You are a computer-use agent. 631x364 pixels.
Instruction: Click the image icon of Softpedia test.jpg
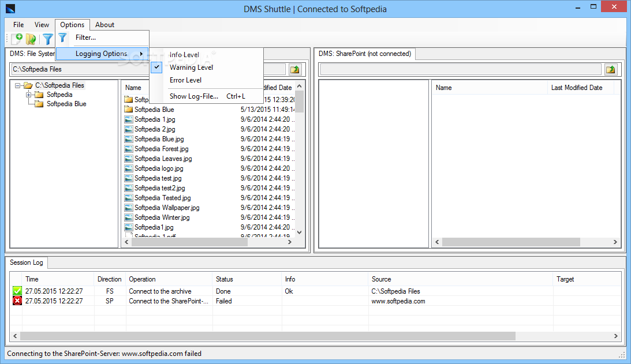[128, 178]
